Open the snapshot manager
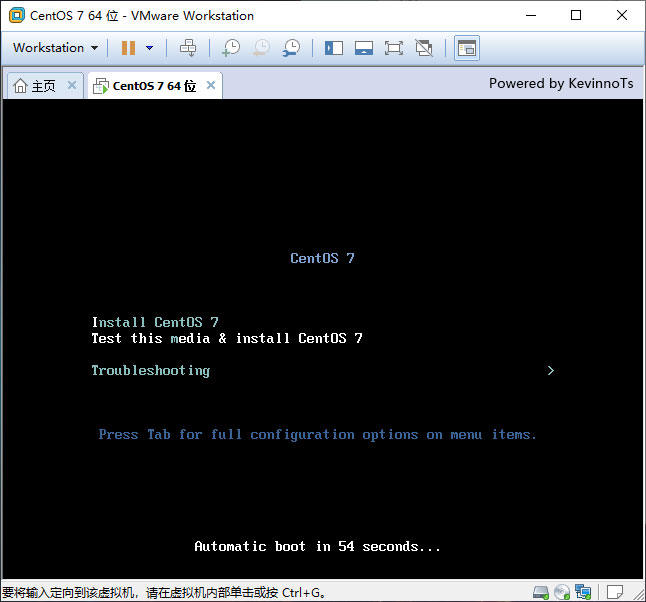 tap(291, 48)
